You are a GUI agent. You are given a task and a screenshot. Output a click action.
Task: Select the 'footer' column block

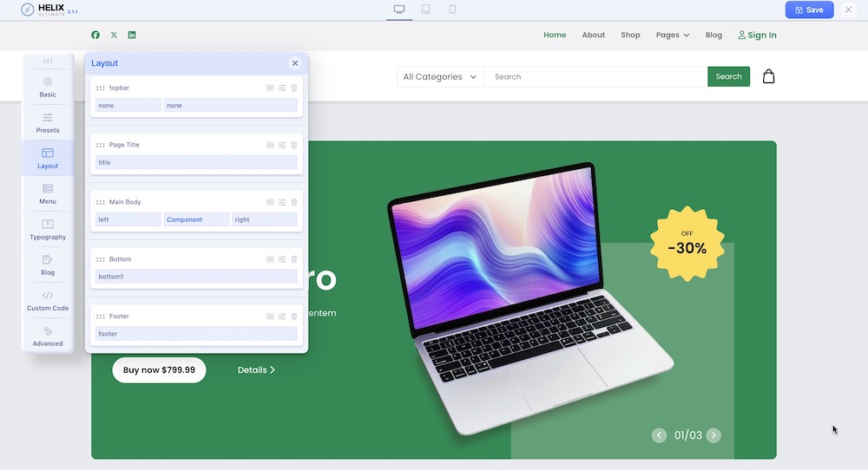(196, 334)
